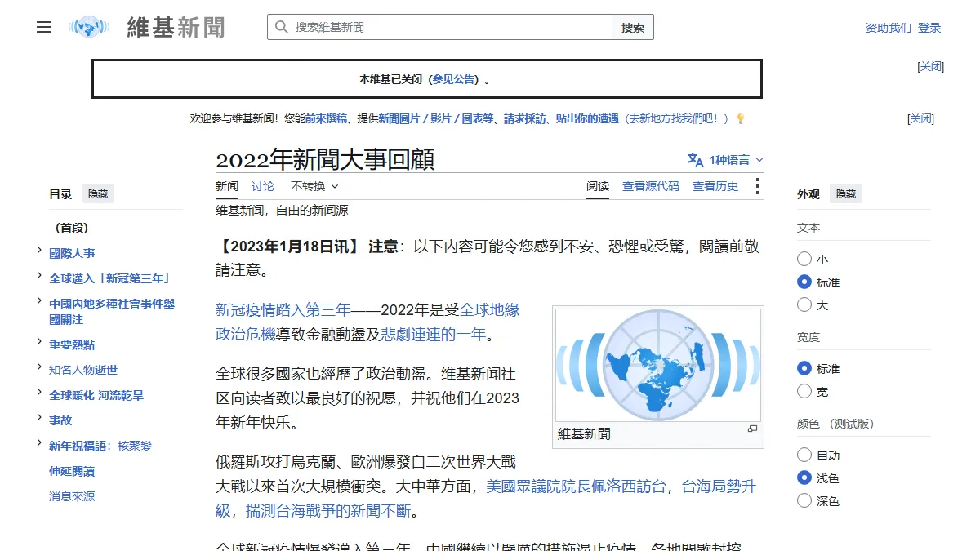Open the 查看源代码 tab
This screenshot has height=551, width=980.
point(651,186)
